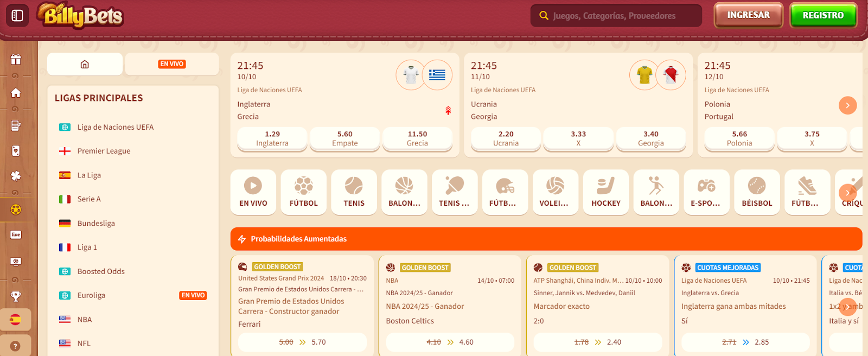This screenshot has width=868, height=356.
Task: Click the arrow to show more sport categories
Action: pos(847,193)
